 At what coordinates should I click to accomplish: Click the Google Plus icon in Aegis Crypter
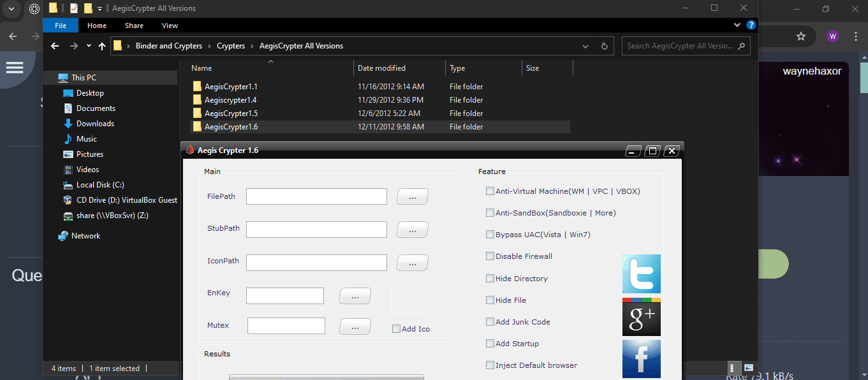coord(642,317)
